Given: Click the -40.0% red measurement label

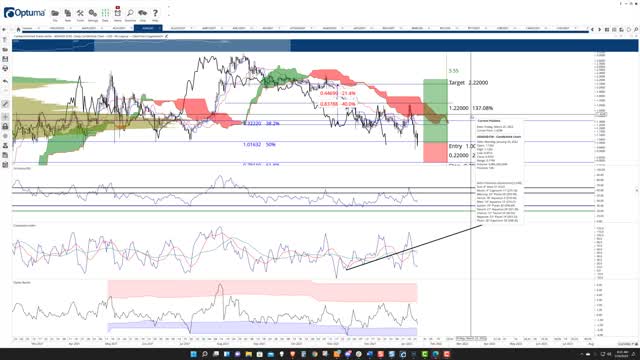Looking at the screenshot, I should (338, 104).
